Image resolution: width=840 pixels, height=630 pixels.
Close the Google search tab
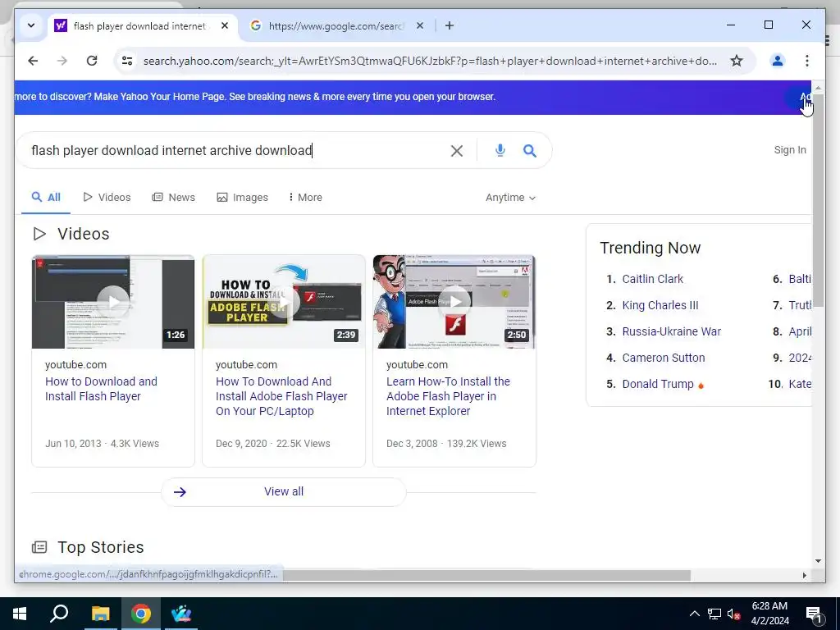pos(420,25)
